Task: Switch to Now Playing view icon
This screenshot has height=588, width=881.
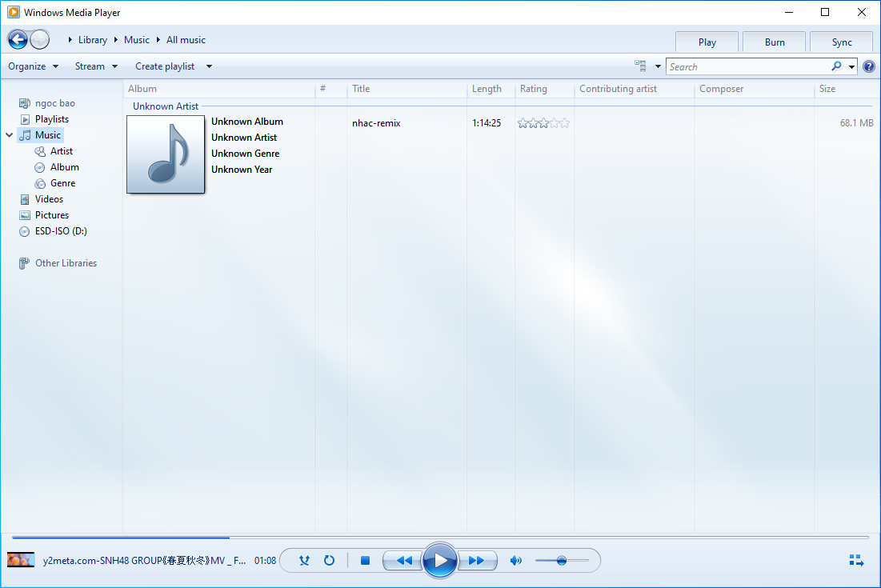Action: pos(856,561)
